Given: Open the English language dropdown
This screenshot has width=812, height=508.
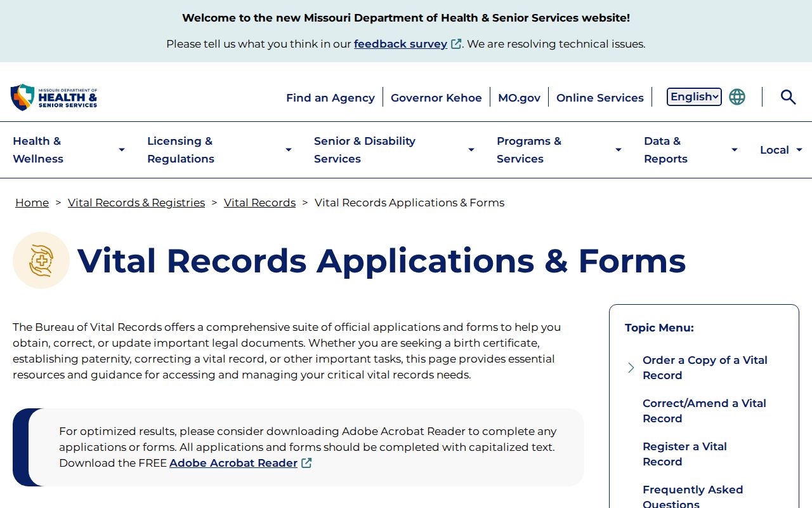Looking at the screenshot, I should [x=694, y=97].
